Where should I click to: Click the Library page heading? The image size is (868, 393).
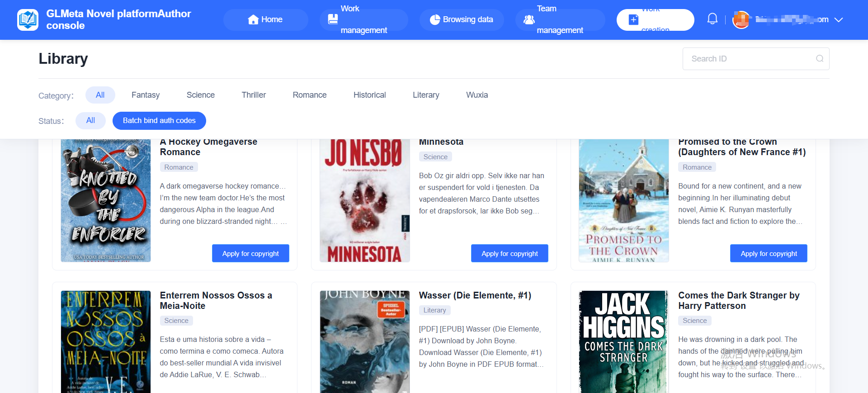(x=63, y=59)
